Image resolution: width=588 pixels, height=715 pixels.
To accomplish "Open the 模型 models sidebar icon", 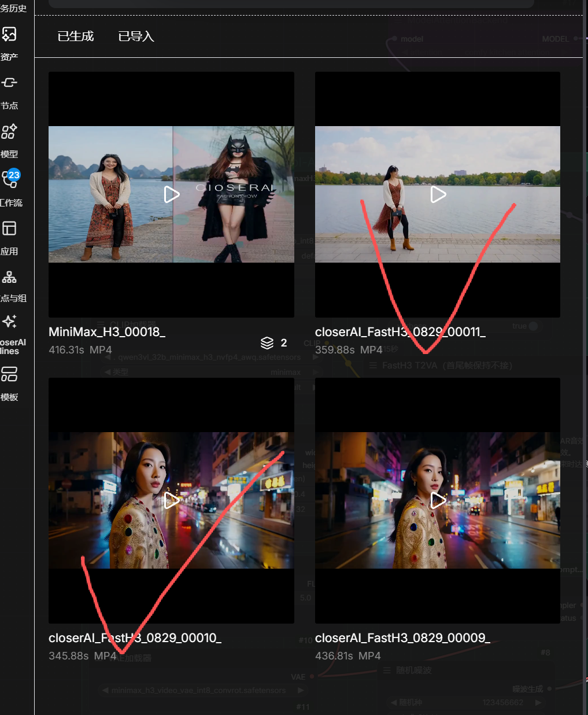I will (9, 131).
